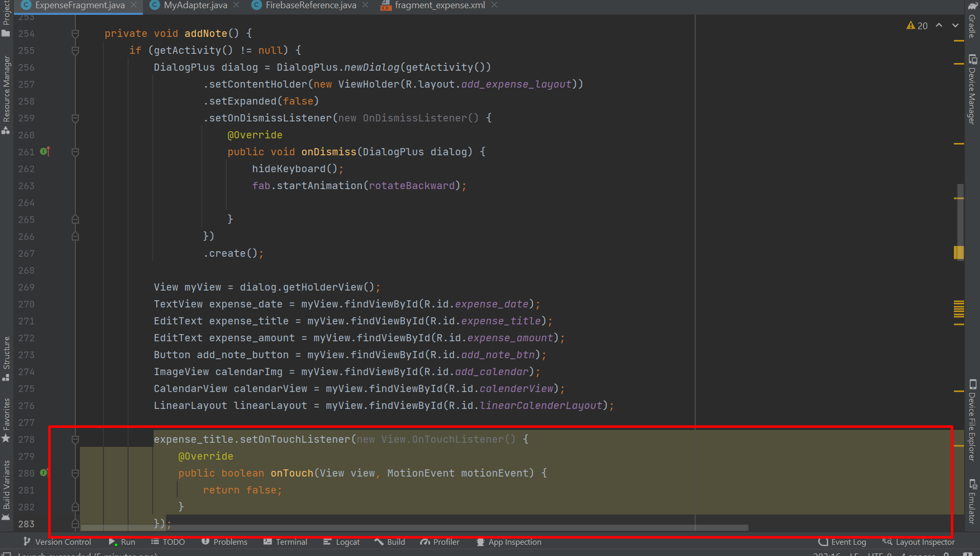Open the Profiler tool window
980x556 pixels.
point(440,542)
